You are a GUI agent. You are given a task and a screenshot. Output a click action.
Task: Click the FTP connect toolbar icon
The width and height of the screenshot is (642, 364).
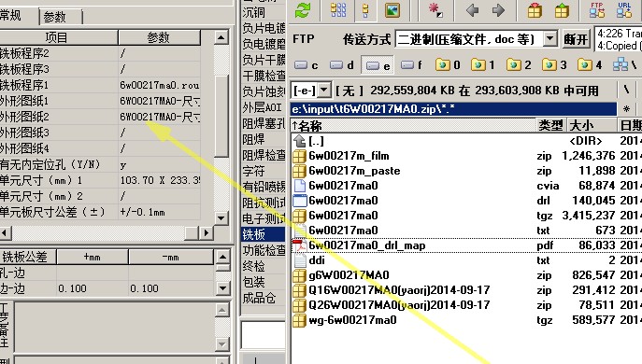pyautogui.click(x=597, y=10)
